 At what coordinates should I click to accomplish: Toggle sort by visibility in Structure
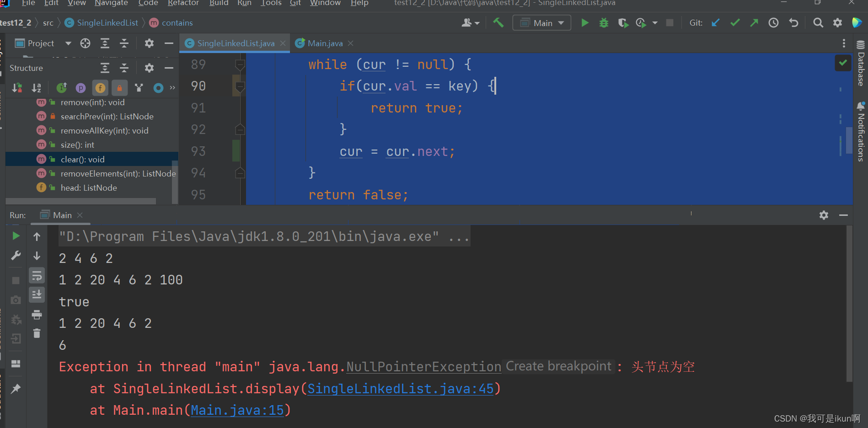pos(17,88)
